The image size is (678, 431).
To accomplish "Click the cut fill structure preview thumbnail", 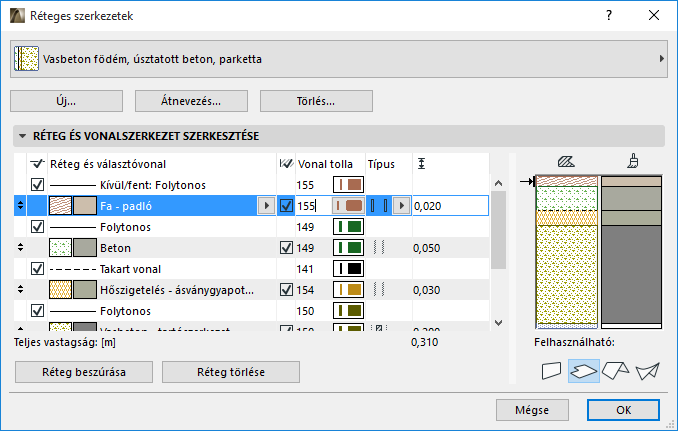I will (x=567, y=252).
